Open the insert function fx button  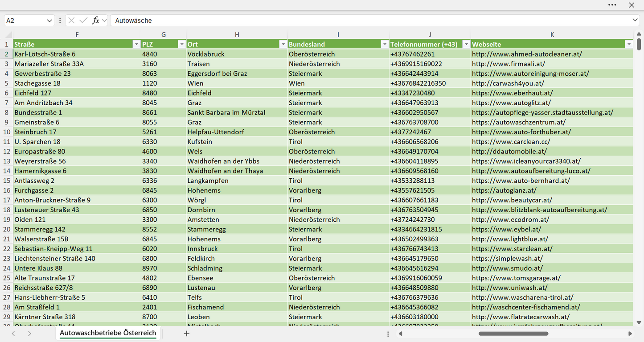click(x=95, y=21)
